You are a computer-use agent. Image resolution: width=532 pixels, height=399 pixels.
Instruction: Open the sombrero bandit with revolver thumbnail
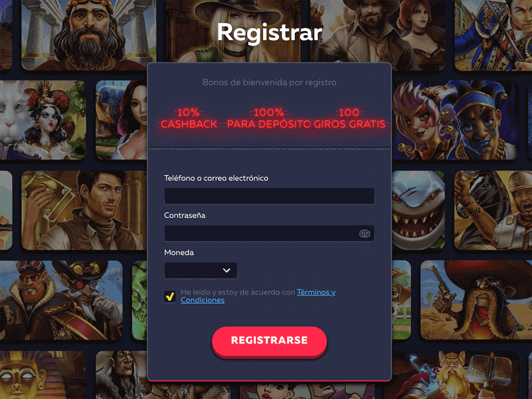pyautogui.click(x=476, y=300)
